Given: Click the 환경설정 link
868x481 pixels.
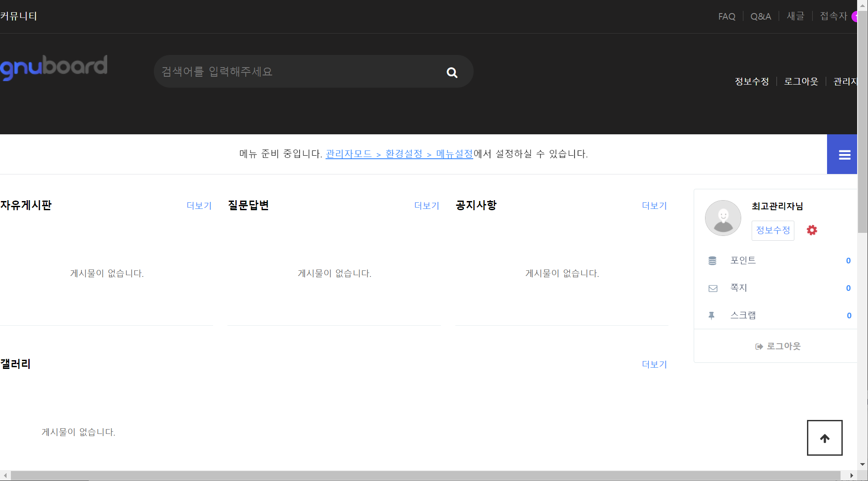Looking at the screenshot, I should [403, 154].
